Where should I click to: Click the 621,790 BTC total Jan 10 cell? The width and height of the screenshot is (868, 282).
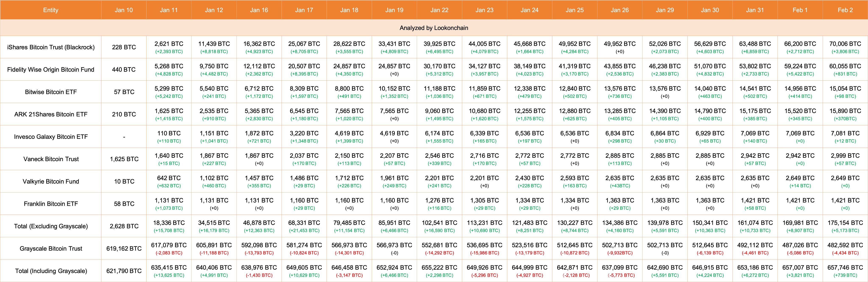tap(124, 271)
